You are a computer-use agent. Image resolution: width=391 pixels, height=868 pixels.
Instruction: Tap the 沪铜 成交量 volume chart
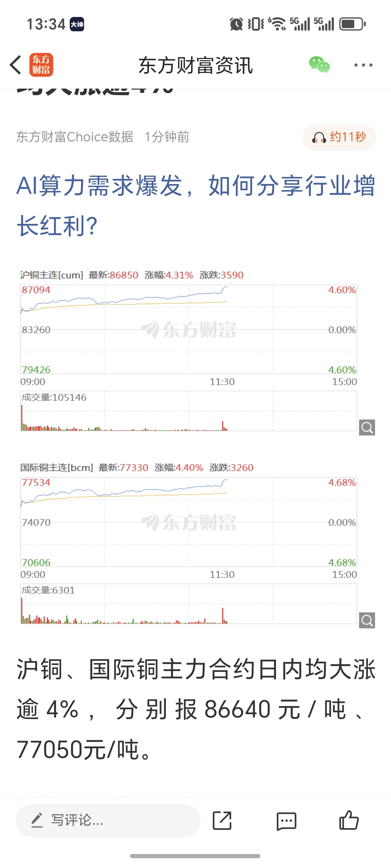(x=188, y=411)
